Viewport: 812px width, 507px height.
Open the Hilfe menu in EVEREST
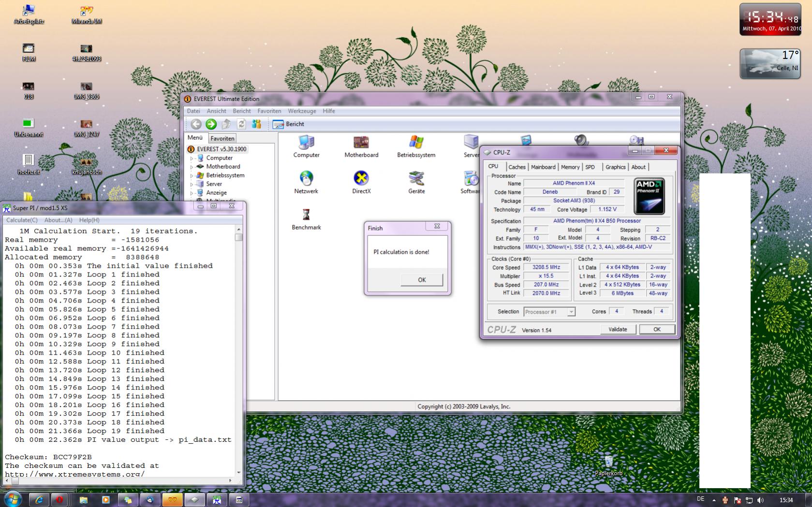(329, 111)
